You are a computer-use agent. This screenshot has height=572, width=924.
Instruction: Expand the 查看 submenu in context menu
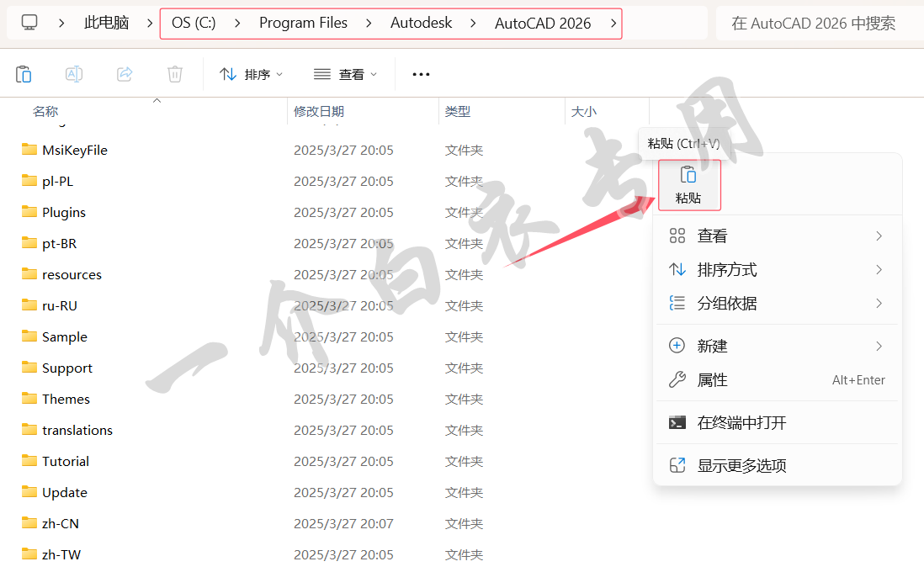coord(777,236)
